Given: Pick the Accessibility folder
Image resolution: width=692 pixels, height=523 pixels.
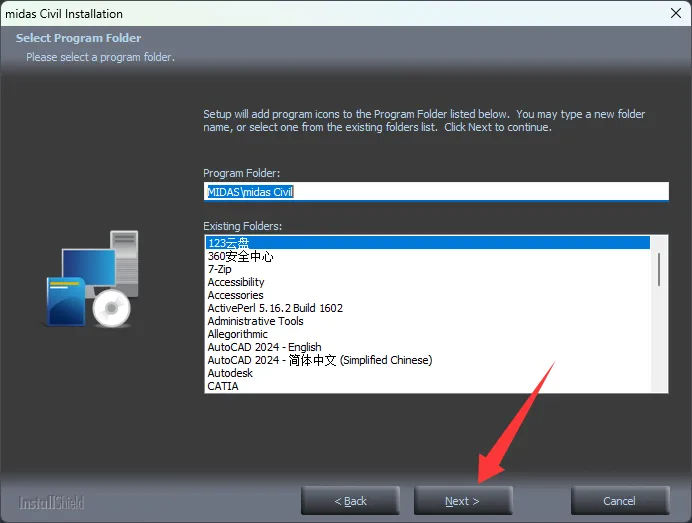Looking at the screenshot, I should pyautogui.click(x=427, y=282).
